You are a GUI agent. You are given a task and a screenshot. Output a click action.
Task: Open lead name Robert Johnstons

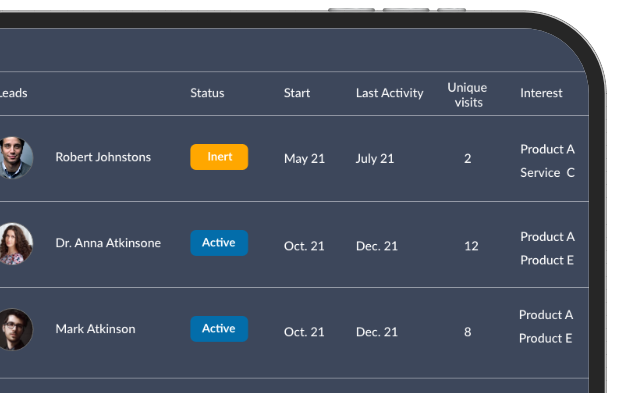[103, 157]
